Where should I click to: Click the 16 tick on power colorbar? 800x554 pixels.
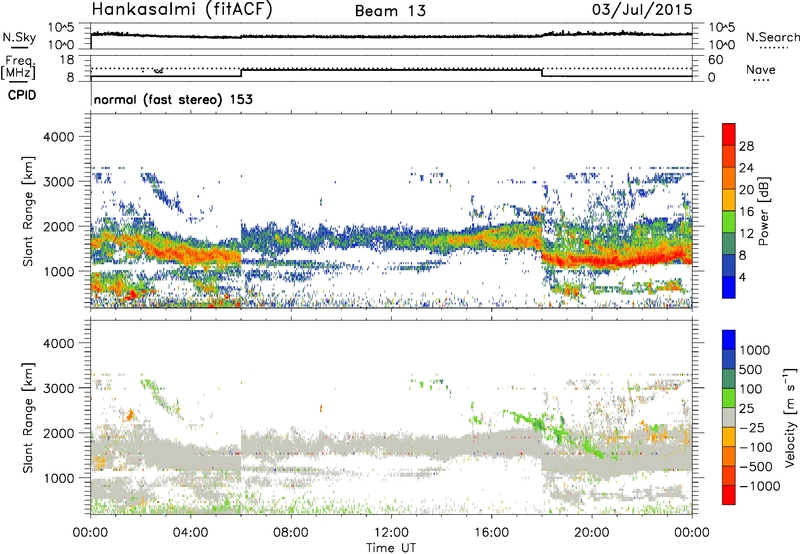coord(746,212)
